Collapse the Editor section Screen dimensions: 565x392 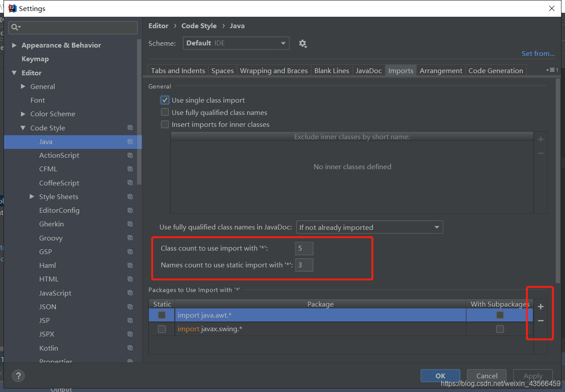[15, 73]
